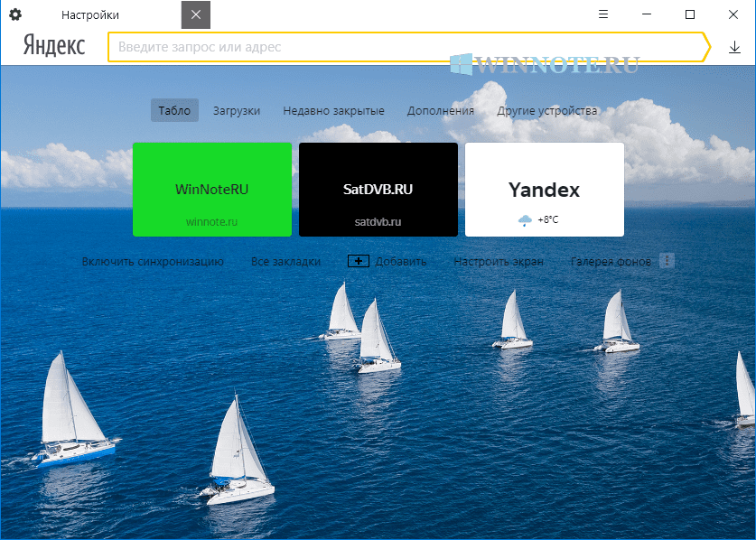The height and width of the screenshot is (540, 756).
Task: Open the hamburger menu in title bar
Action: click(x=603, y=14)
